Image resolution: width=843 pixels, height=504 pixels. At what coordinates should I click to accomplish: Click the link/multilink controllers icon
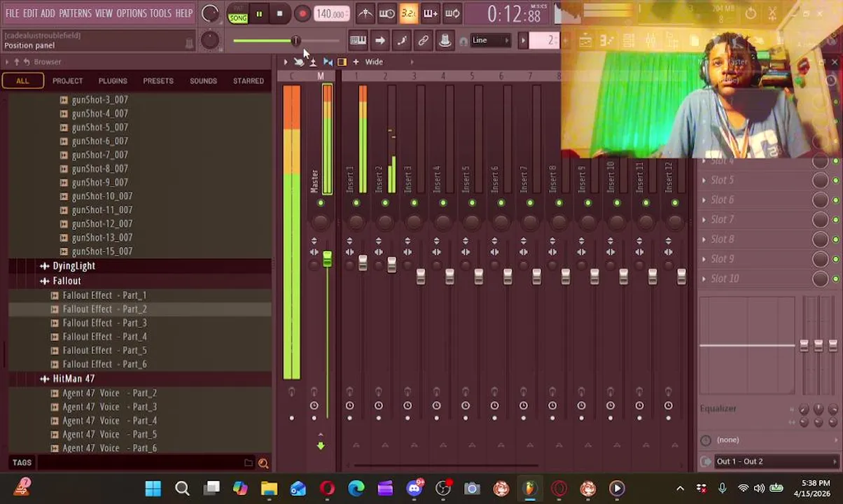(x=423, y=41)
